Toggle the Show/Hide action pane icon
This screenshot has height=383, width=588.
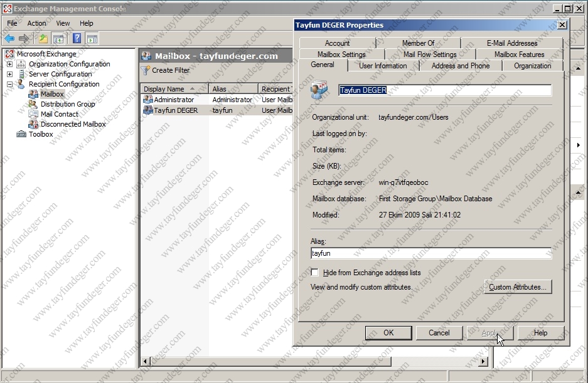(x=92, y=38)
